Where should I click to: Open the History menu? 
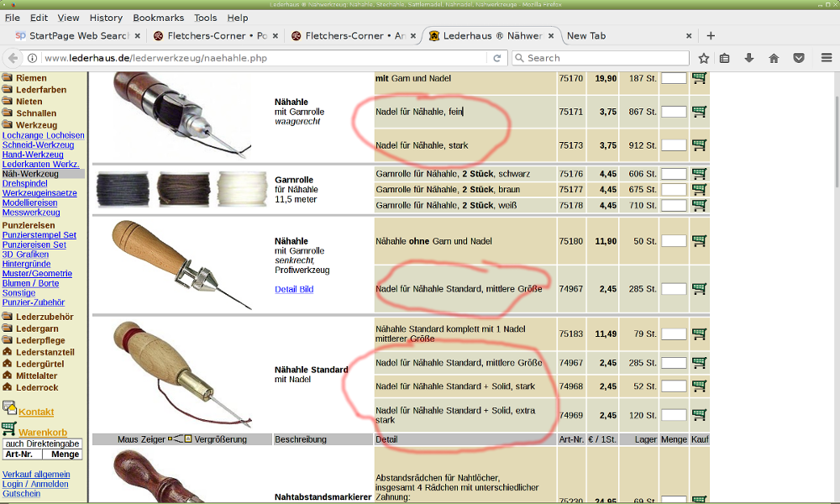pyautogui.click(x=106, y=18)
